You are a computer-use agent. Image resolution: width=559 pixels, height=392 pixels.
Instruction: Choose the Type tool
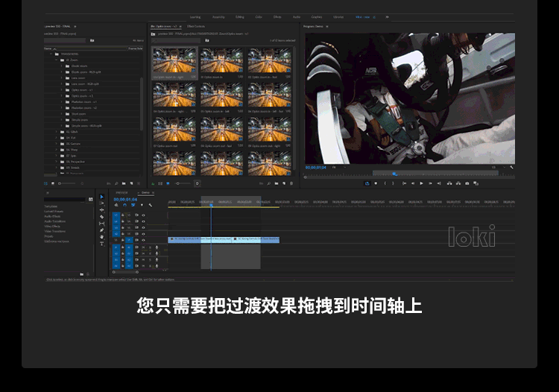pos(102,244)
